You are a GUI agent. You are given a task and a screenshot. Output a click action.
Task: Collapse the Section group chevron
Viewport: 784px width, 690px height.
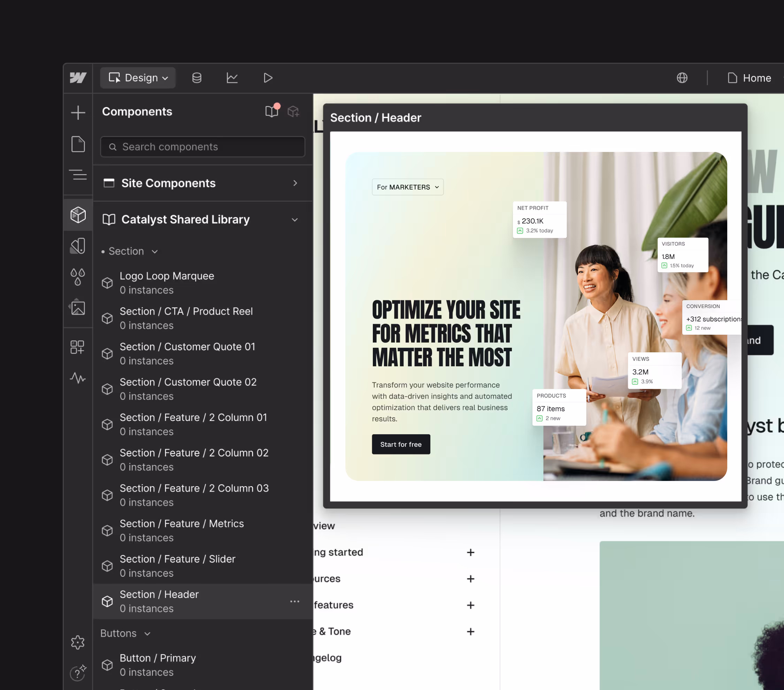[x=155, y=252]
